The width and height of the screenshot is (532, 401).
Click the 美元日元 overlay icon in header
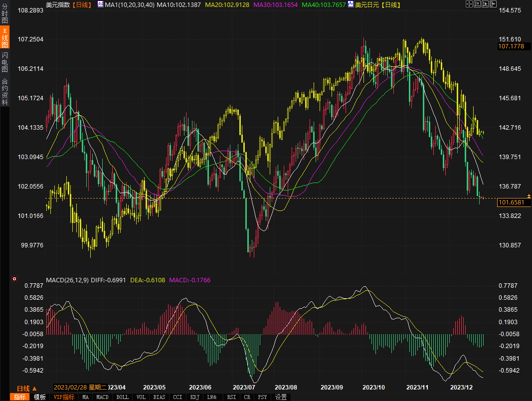click(x=351, y=4)
